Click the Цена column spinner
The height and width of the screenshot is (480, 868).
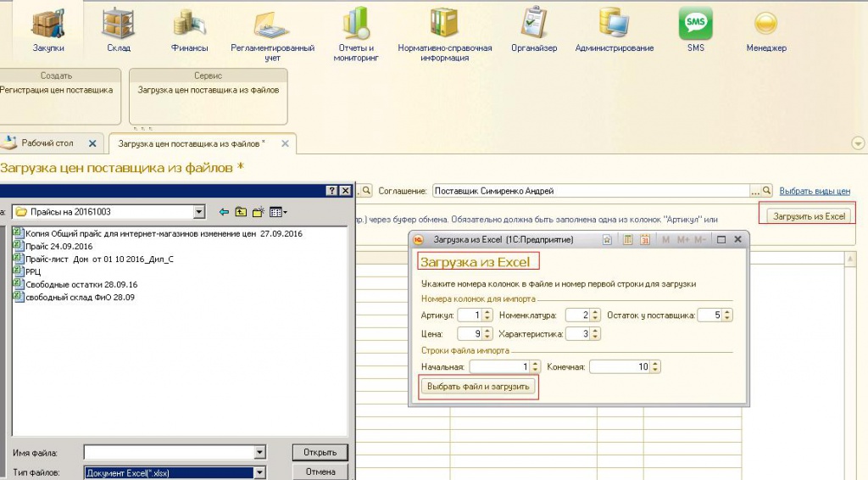(487, 334)
